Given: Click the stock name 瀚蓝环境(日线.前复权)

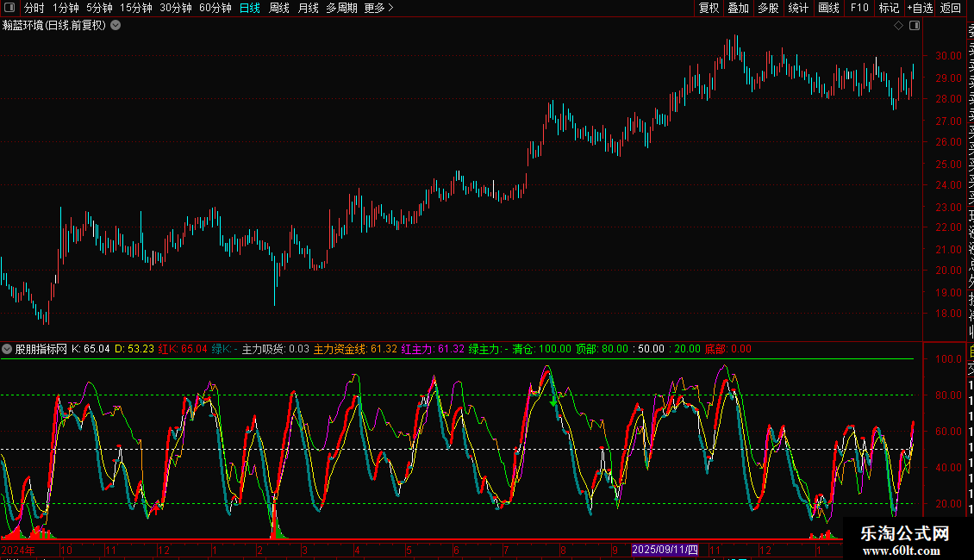Looking at the screenshot, I should 54,26.
